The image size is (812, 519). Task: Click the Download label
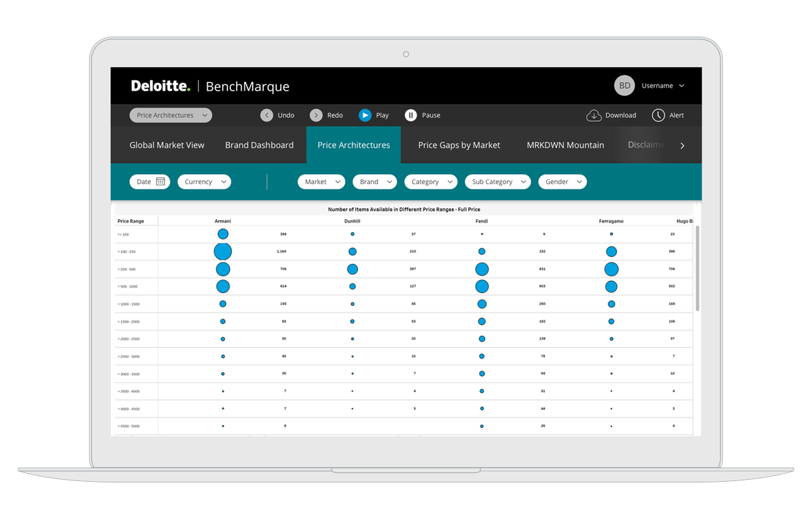point(621,115)
